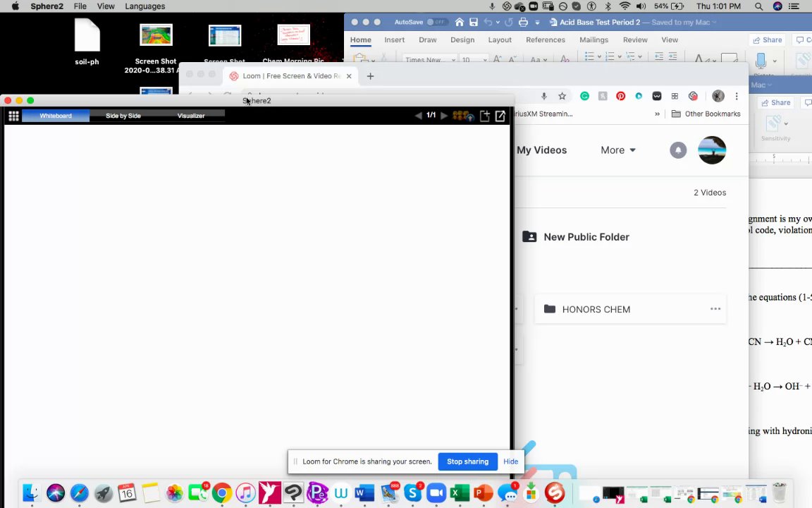
Task: Expand the More dropdown in Loom
Action: 617,150
